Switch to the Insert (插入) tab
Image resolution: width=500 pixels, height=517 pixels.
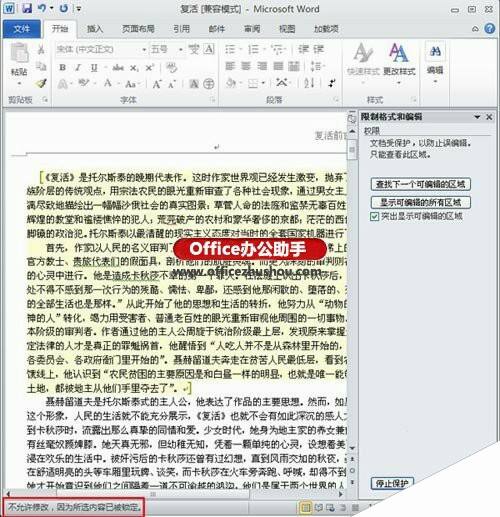tap(95, 29)
